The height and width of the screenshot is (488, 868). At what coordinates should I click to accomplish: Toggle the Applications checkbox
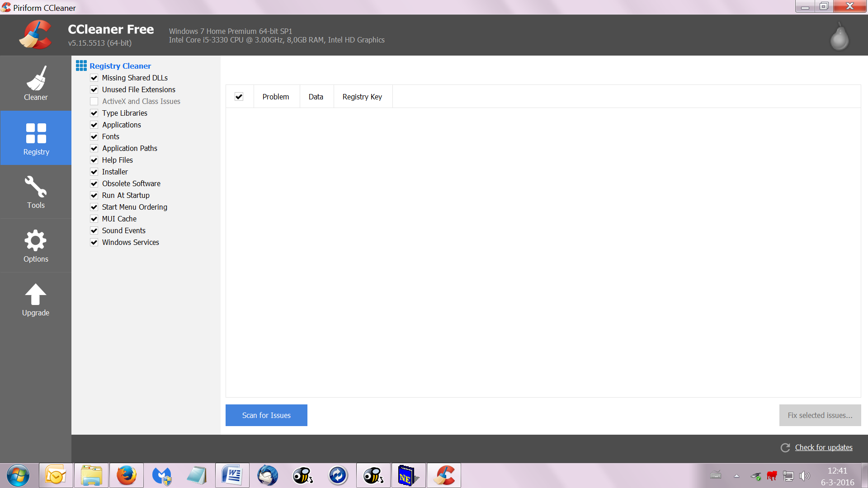(x=94, y=125)
